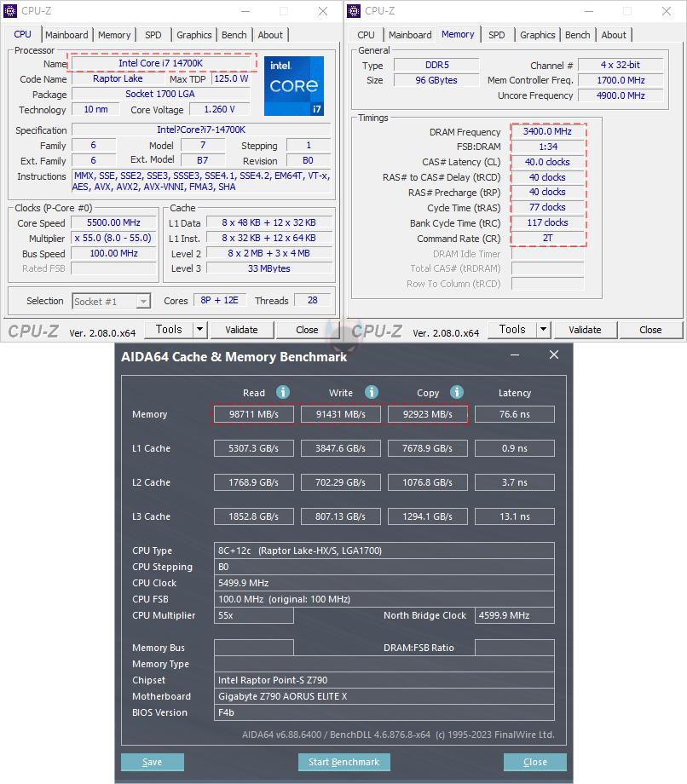Click the Uncore Frequency value 4900.0 MHz
The height and width of the screenshot is (784, 687).
621,95
